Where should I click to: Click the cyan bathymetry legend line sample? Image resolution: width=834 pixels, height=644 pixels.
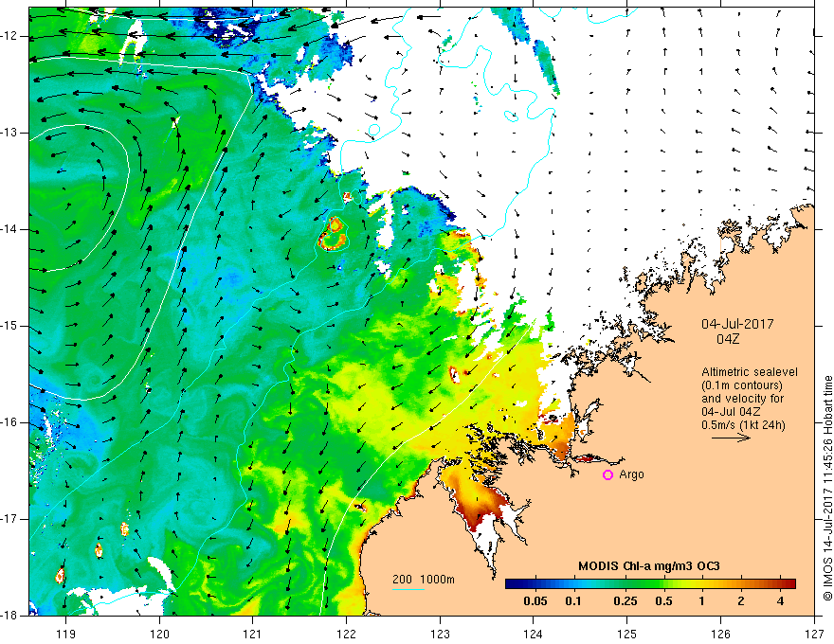[408, 589]
